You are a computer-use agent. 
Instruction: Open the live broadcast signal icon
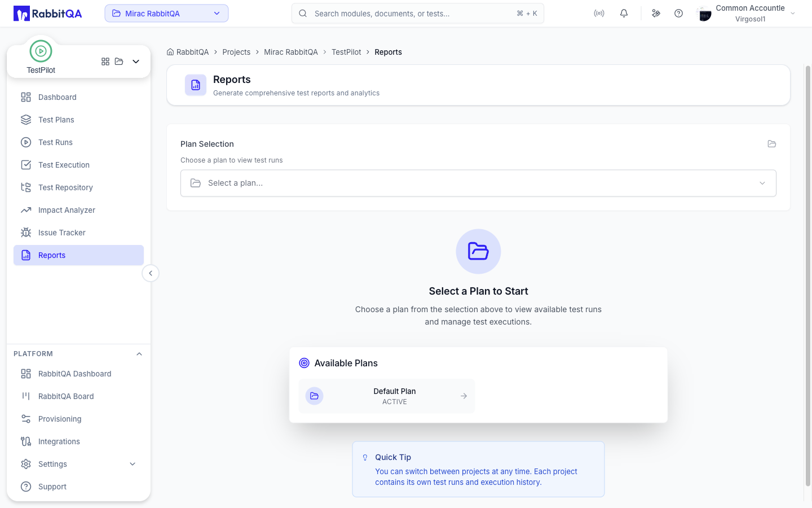[x=599, y=14]
